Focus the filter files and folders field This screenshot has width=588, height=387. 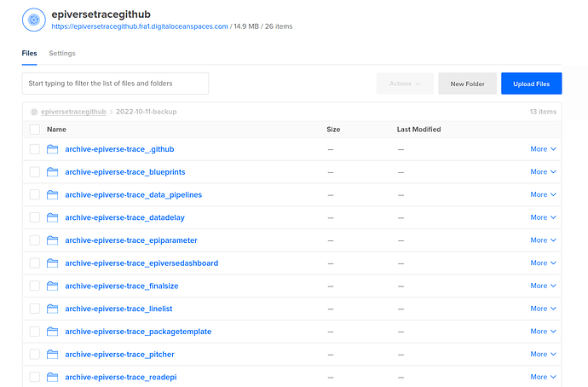coord(115,84)
